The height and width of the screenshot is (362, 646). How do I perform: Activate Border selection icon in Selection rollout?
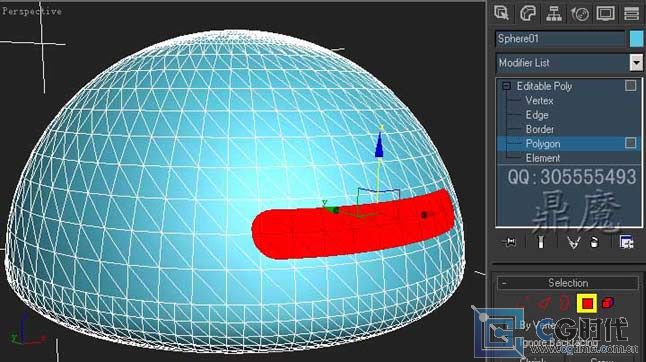[564, 304]
